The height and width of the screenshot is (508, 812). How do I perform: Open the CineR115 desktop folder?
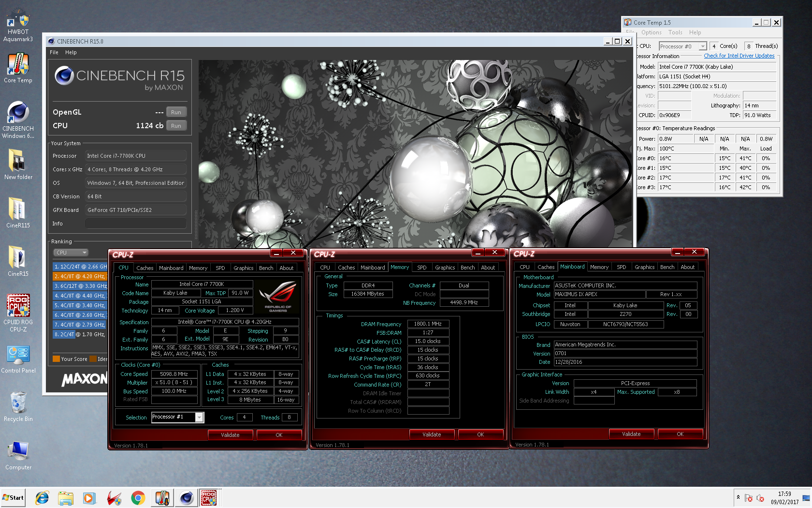click(18, 213)
